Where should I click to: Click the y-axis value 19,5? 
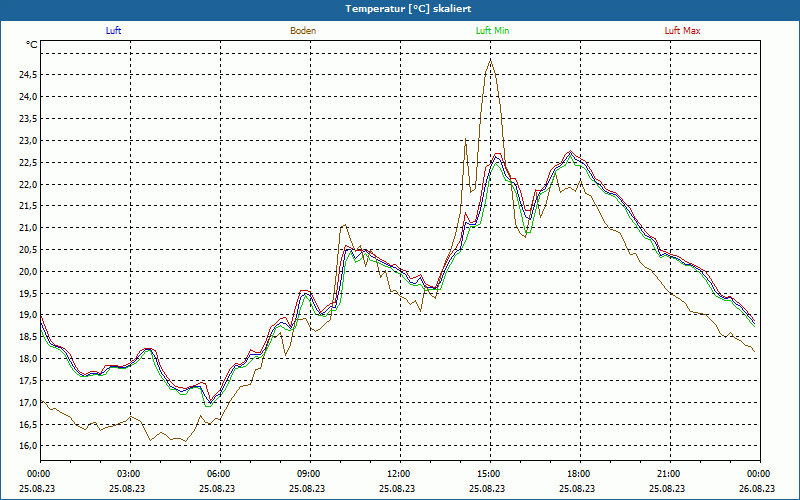28,293
